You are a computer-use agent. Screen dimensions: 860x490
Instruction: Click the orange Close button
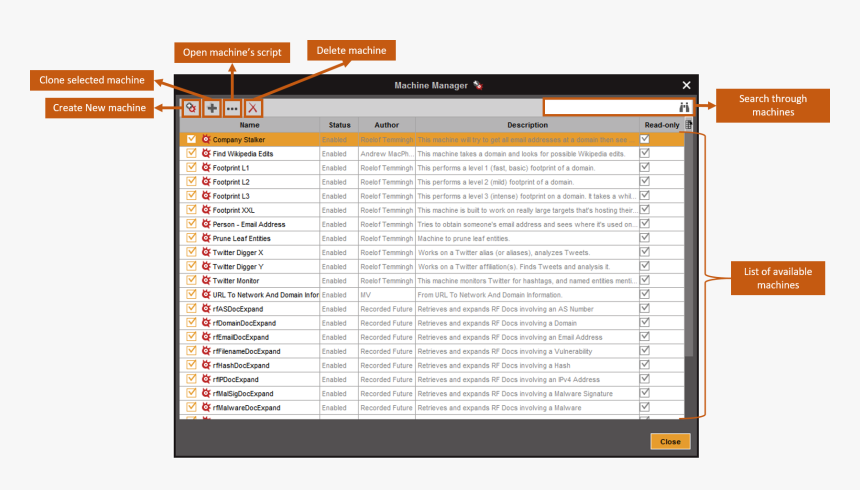[670, 441]
